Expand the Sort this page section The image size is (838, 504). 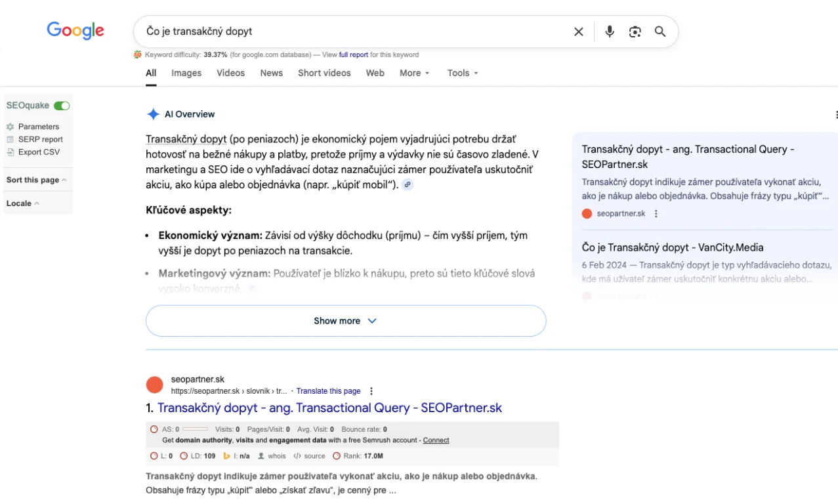click(36, 180)
